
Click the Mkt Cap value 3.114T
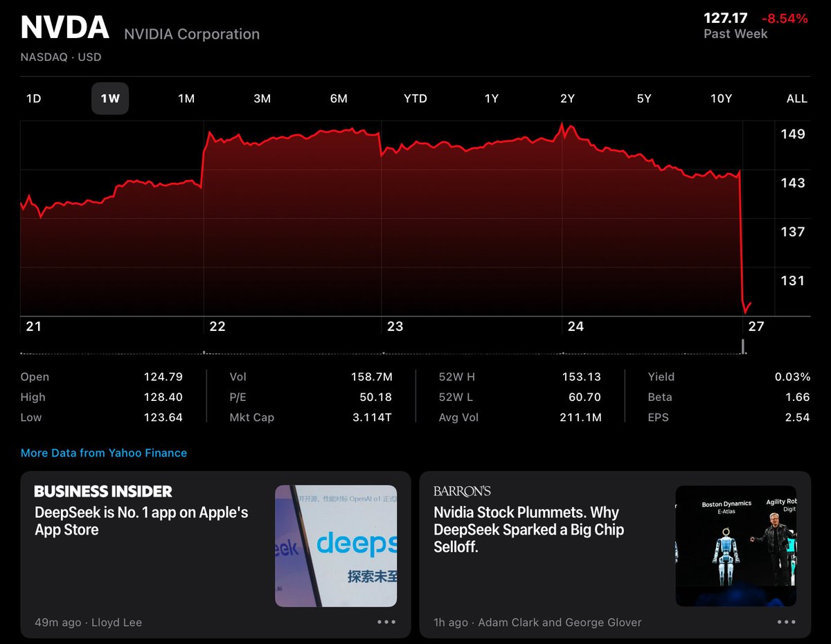pyautogui.click(x=372, y=418)
